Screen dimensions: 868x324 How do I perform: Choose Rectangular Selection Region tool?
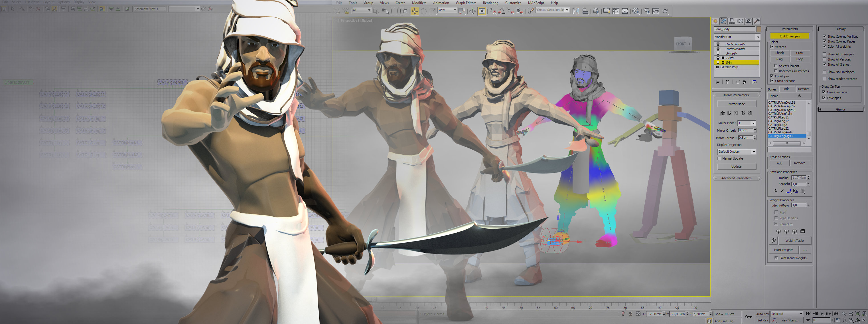395,11
